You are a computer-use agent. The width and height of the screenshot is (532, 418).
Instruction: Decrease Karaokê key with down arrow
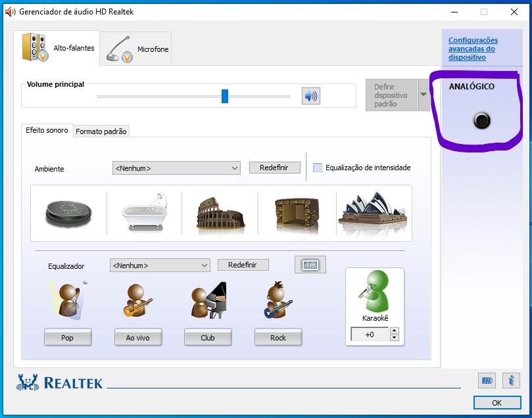395,338
